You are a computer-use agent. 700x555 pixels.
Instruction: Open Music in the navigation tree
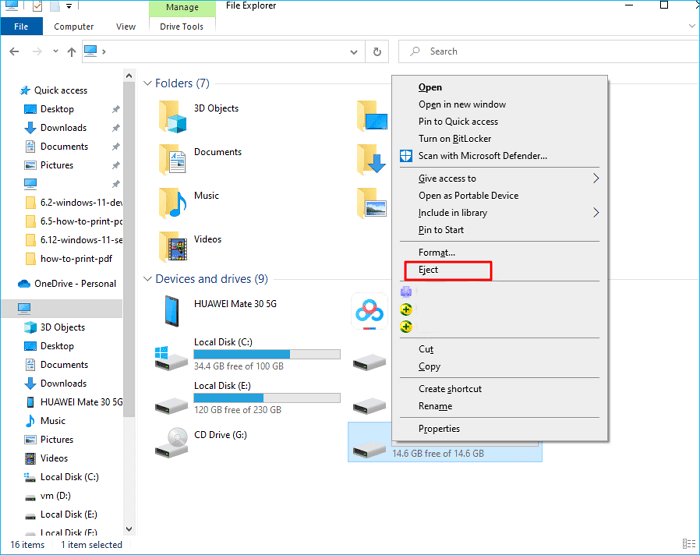[x=53, y=421]
